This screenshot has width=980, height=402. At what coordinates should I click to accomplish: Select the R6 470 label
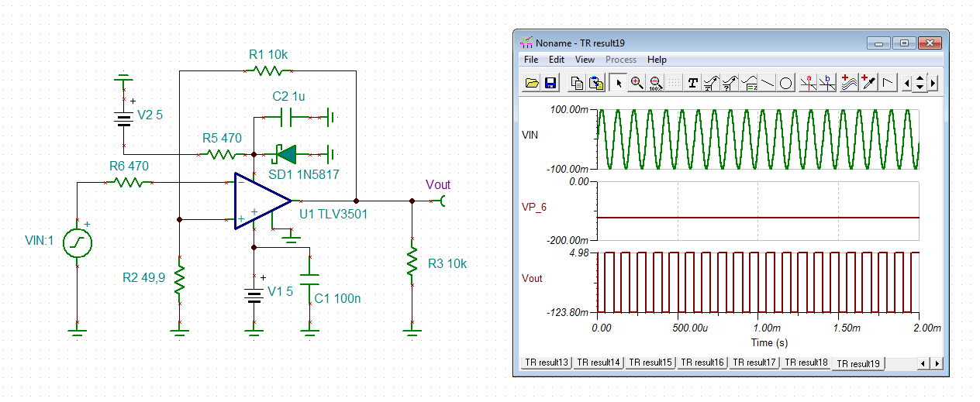click(x=128, y=166)
